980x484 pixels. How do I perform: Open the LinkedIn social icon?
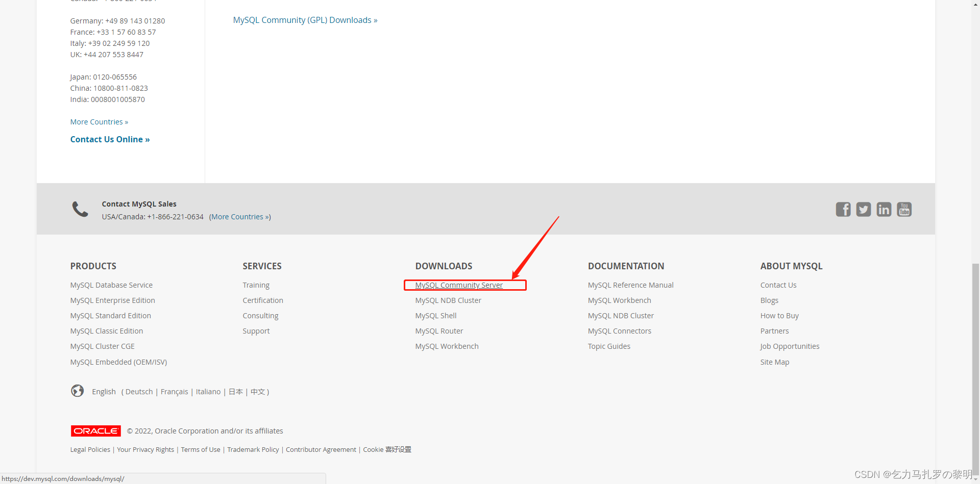click(884, 210)
